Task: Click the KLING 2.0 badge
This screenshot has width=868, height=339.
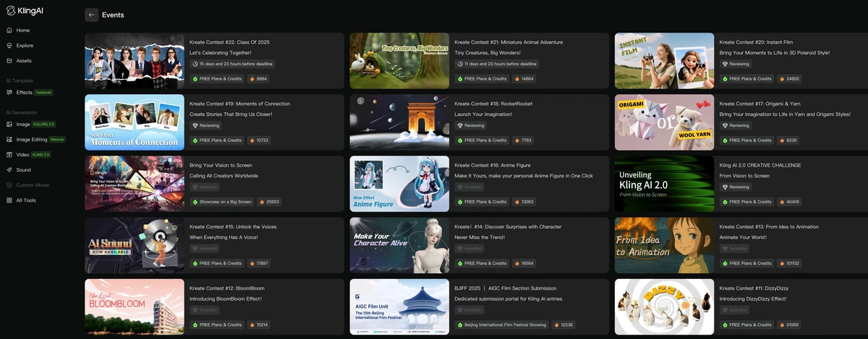Action: coord(41,154)
